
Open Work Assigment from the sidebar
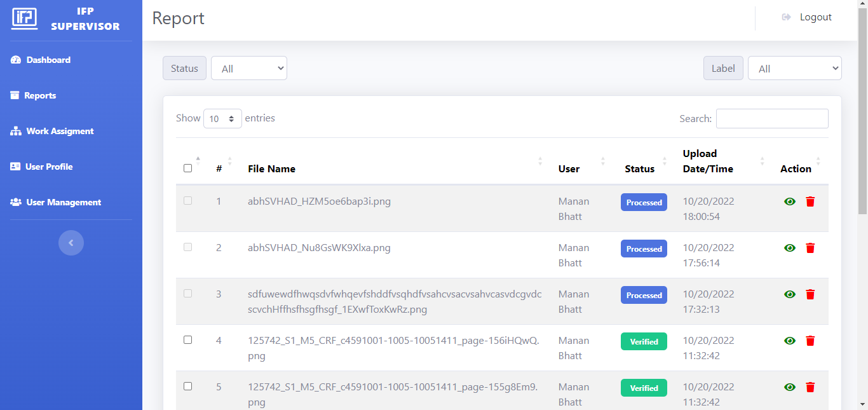click(x=60, y=131)
